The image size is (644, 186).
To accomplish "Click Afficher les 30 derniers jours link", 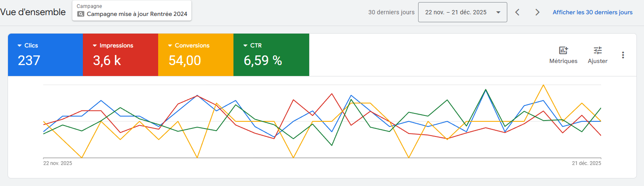I will [592, 13].
